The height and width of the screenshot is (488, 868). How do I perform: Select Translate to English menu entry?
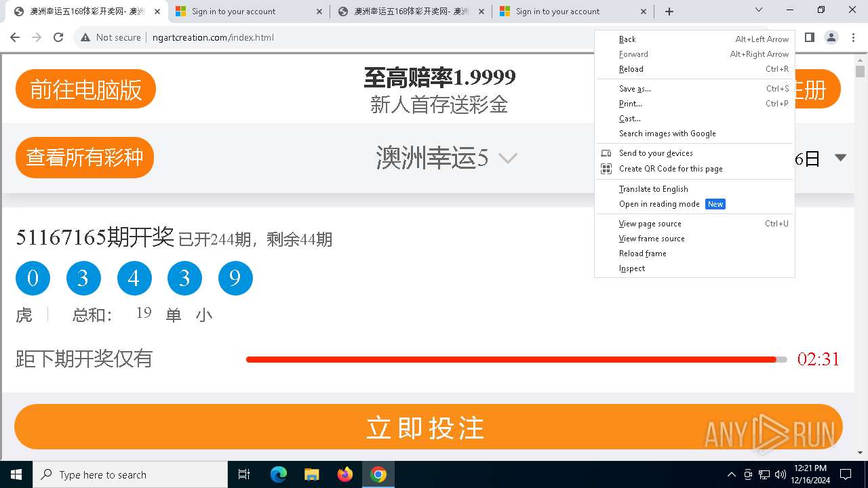click(x=694, y=189)
